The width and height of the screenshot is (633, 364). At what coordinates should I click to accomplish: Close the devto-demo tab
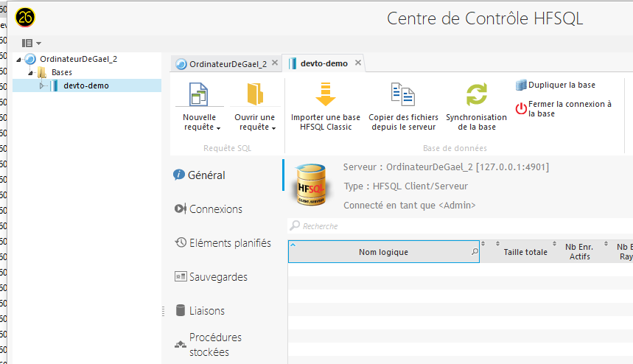pyautogui.click(x=358, y=63)
